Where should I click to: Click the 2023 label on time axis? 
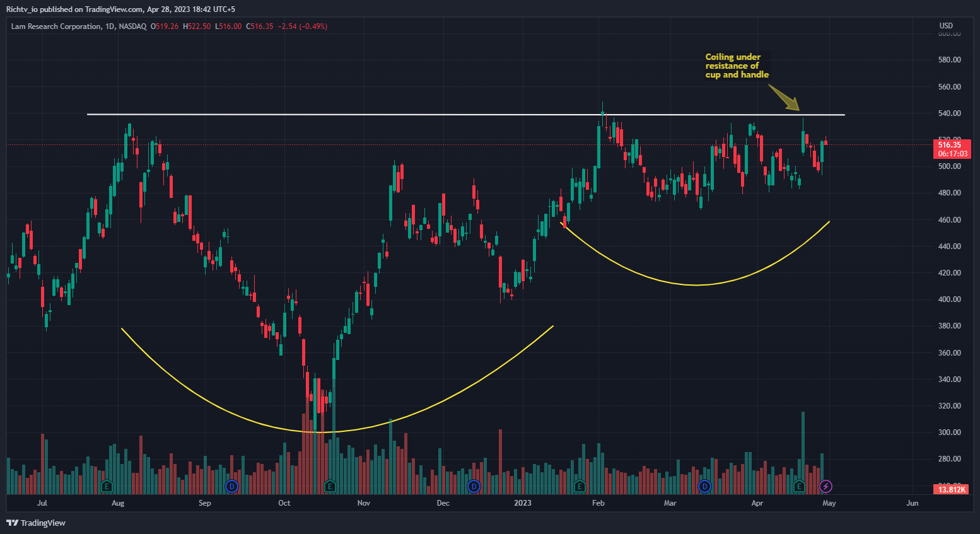(x=523, y=503)
